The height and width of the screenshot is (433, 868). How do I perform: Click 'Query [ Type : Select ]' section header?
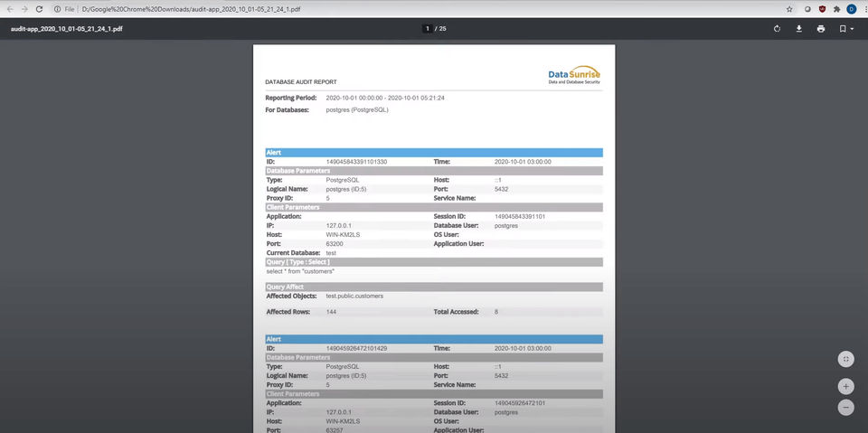click(434, 262)
